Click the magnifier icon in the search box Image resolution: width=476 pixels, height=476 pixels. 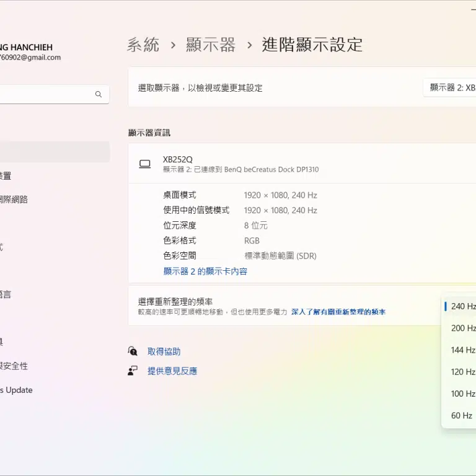(x=98, y=94)
